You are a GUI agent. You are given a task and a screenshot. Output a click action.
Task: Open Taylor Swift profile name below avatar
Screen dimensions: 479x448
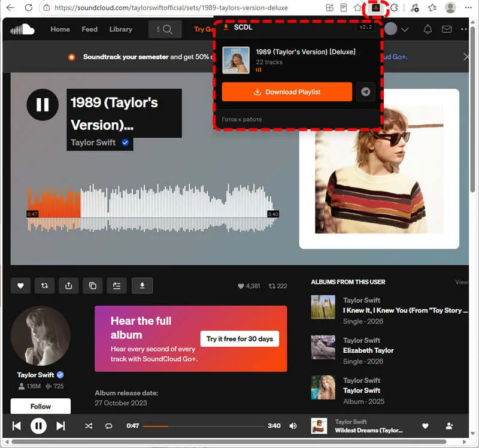[x=35, y=375]
